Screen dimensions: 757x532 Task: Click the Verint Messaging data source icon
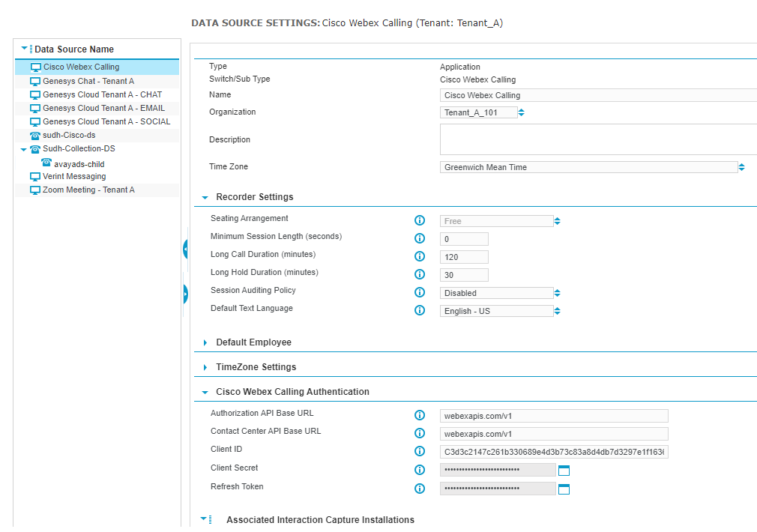pyautogui.click(x=34, y=176)
